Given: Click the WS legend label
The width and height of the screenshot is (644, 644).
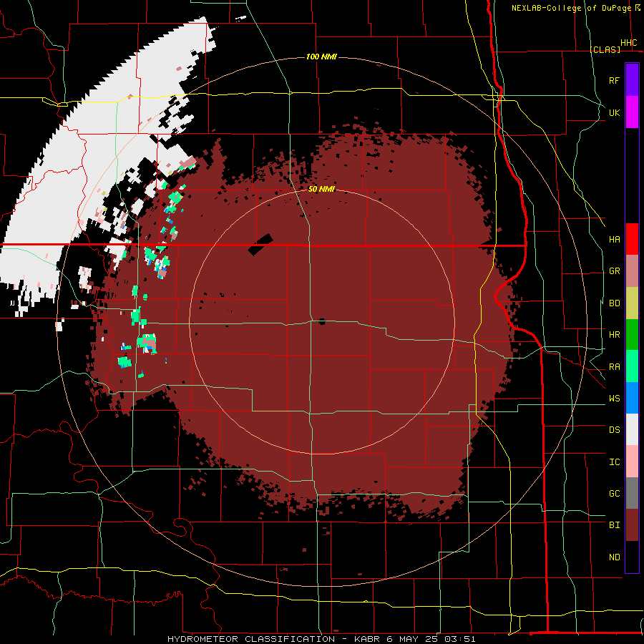Looking at the screenshot, I should 615,399.
